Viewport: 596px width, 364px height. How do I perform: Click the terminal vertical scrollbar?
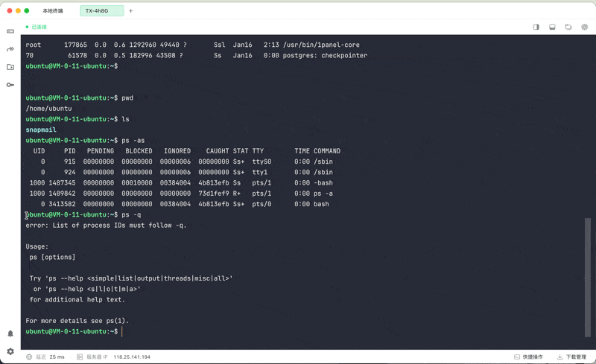pos(588,278)
